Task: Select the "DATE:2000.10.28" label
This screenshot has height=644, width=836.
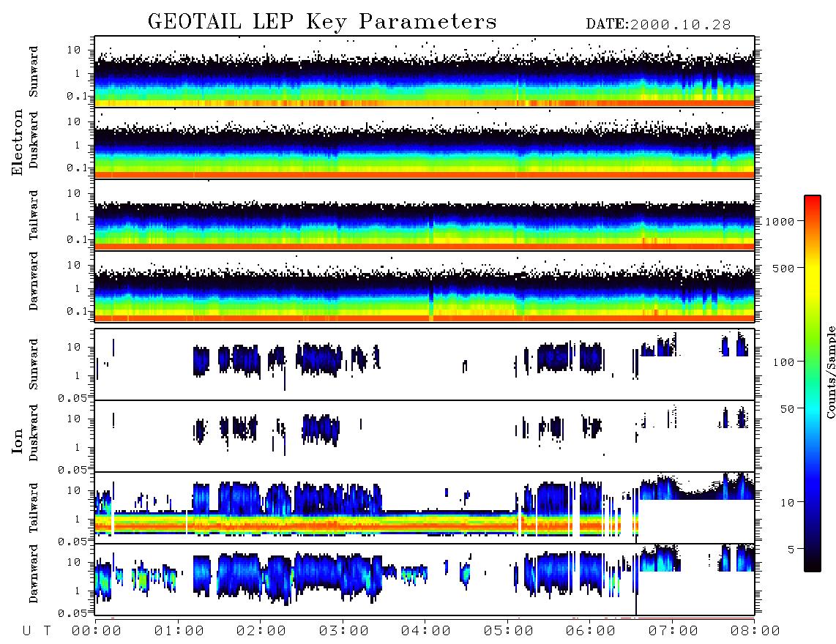Action: click(x=658, y=25)
